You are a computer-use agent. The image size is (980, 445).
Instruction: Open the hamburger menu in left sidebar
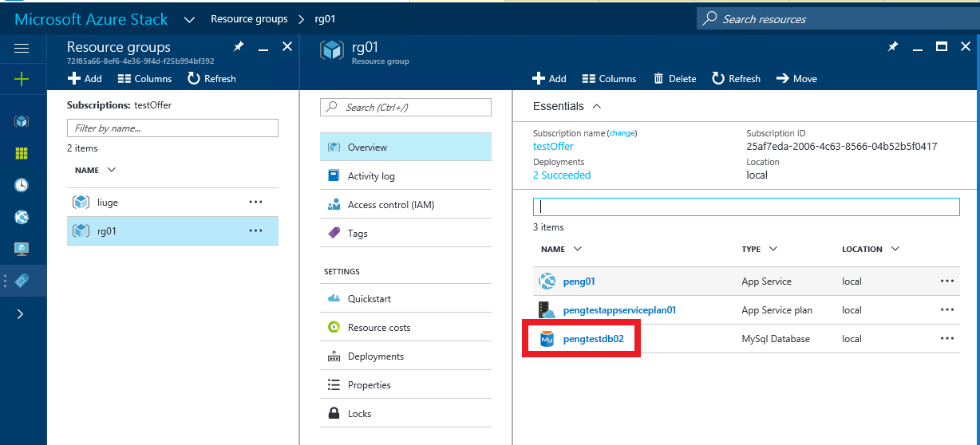pyautogui.click(x=22, y=49)
